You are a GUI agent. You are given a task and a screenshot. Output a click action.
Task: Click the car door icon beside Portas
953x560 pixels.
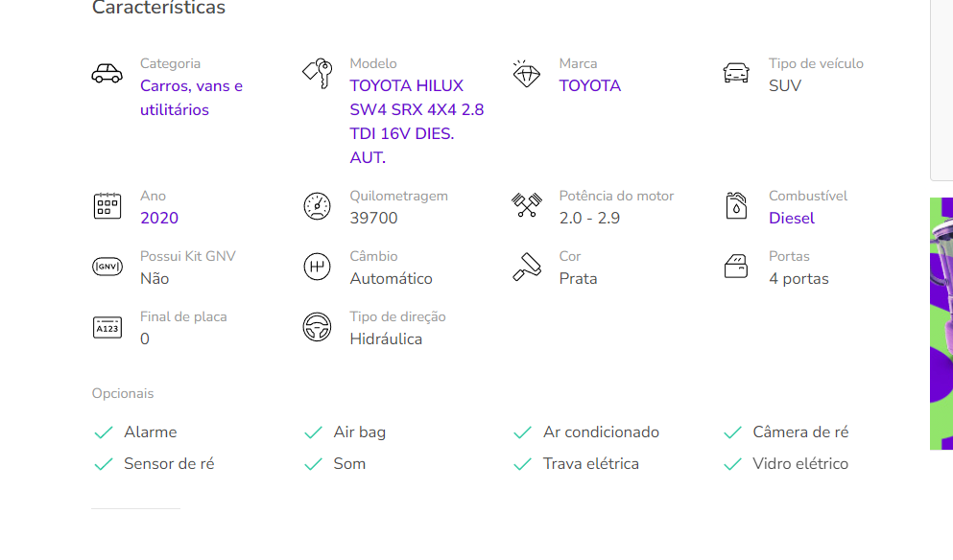pyautogui.click(x=736, y=267)
